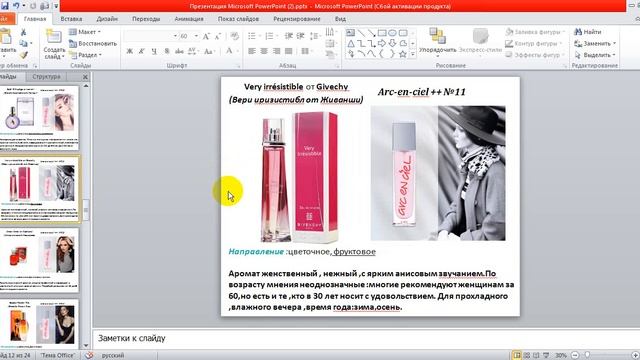Increase font size with the large A icon
The height and width of the screenshot is (360, 640).
(x=206, y=36)
